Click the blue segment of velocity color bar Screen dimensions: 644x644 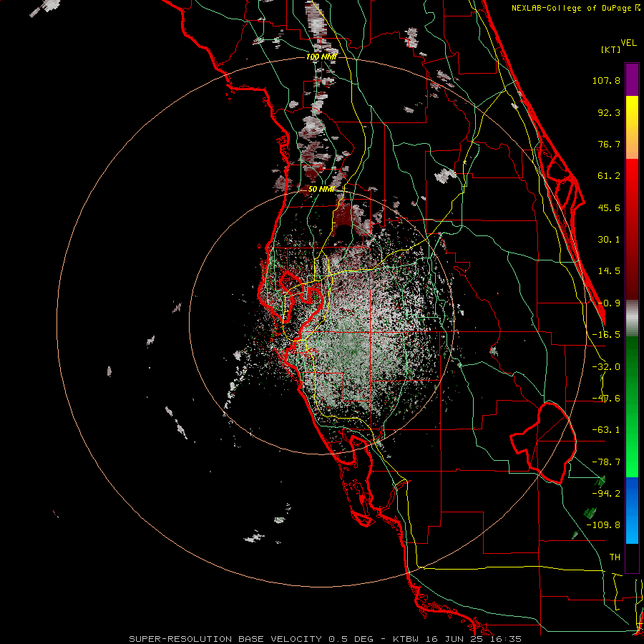[632, 510]
